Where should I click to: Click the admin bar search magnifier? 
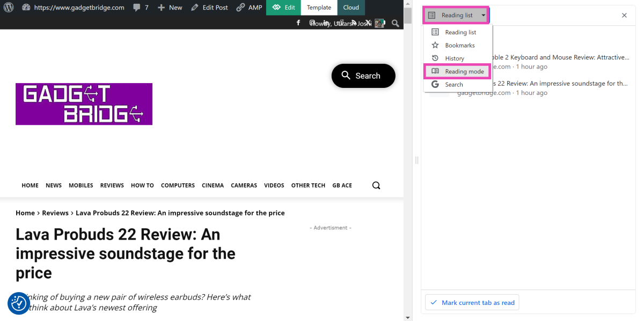click(x=396, y=23)
